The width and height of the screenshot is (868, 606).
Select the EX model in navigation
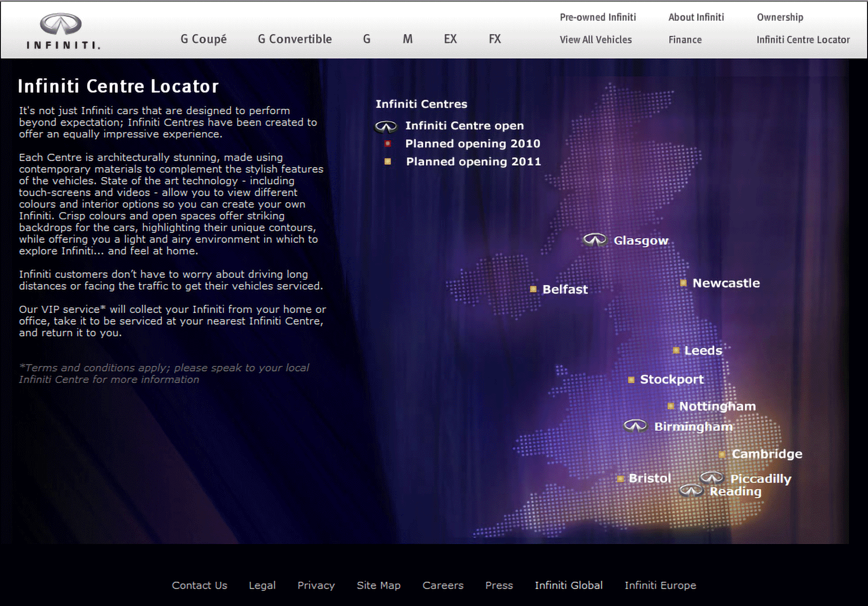tap(450, 39)
